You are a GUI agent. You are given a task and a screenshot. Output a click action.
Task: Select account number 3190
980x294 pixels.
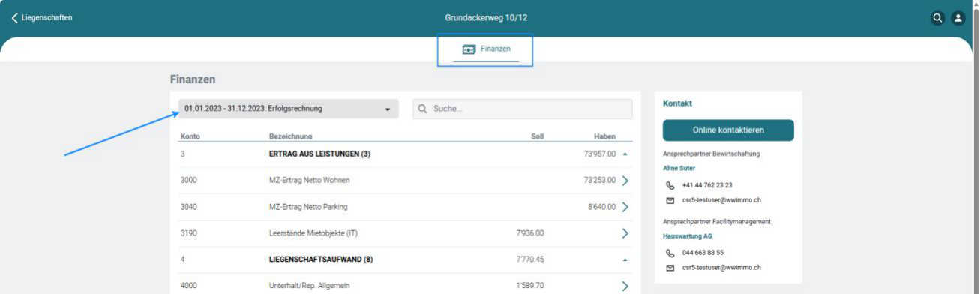[x=189, y=233]
